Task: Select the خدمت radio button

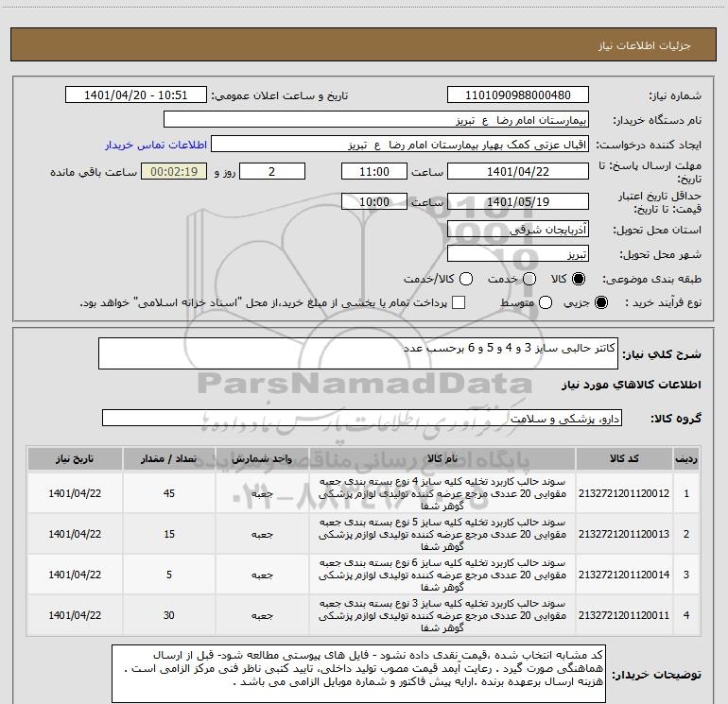Action: (x=529, y=279)
